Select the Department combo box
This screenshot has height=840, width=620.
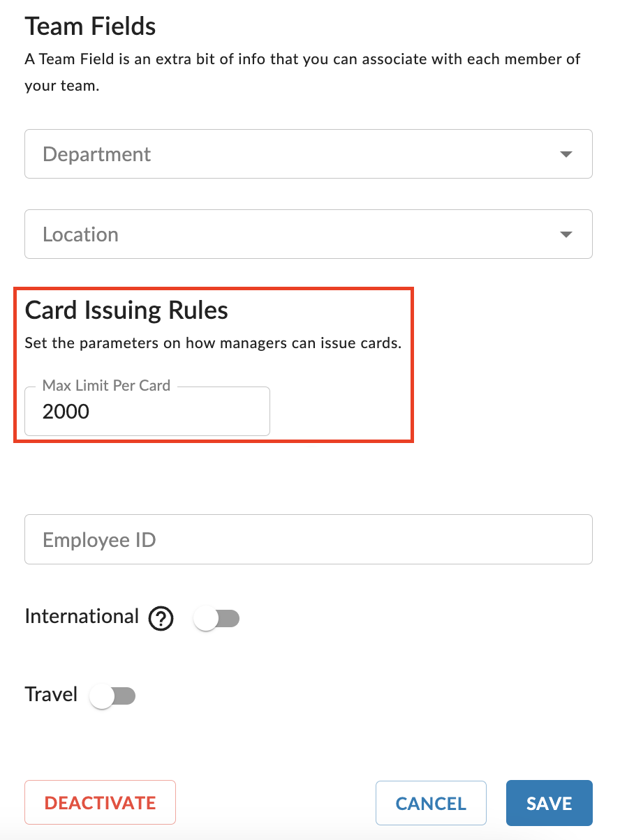pyautogui.click(x=309, y=153)
